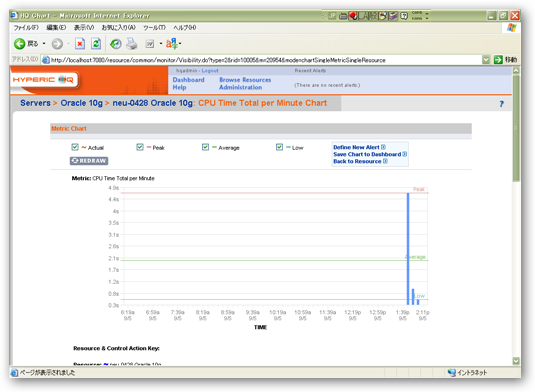The height and width of the screenshot is (392, 535).
Task: Open the translate 'a' language icon
Action: tap(172, 44)
